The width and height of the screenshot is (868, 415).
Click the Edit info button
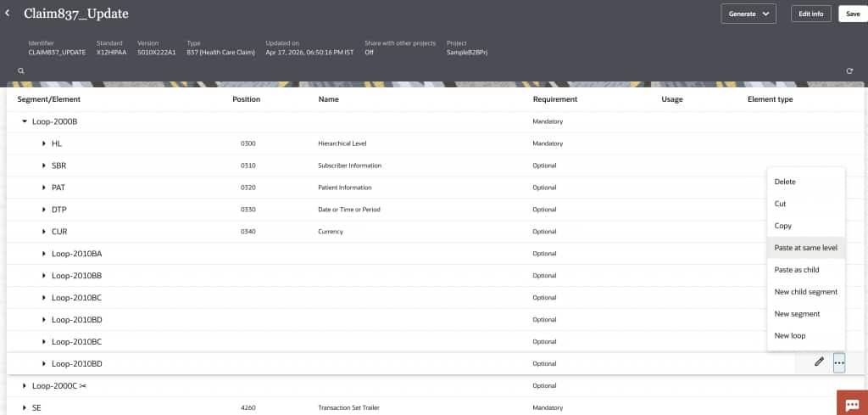tap(811, 14)
